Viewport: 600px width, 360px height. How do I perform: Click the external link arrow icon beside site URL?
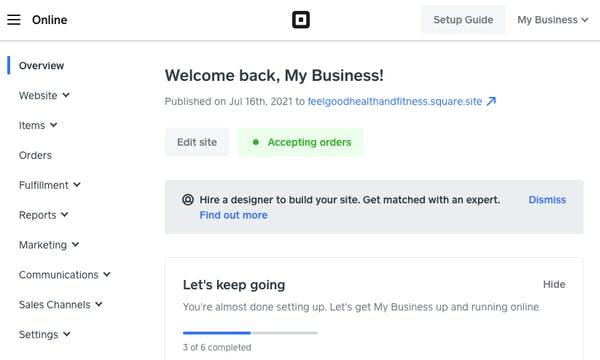click(491, 101)
